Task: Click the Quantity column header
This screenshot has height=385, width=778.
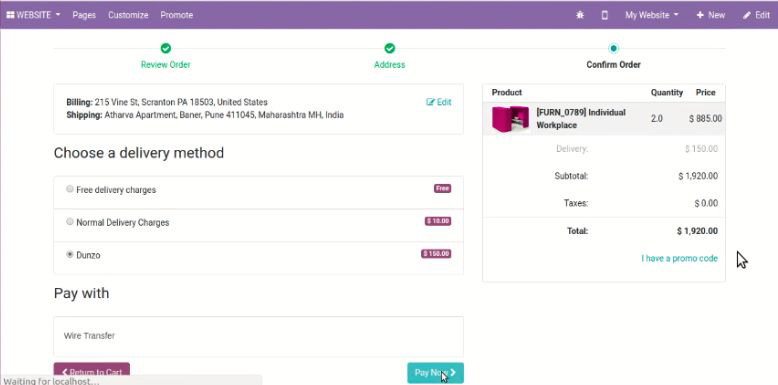Action: click(x=667, y=92)
